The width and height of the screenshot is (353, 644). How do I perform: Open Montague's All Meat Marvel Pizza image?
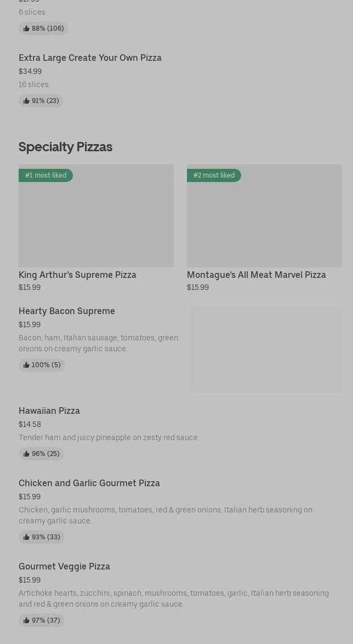[x=264, y=219]
